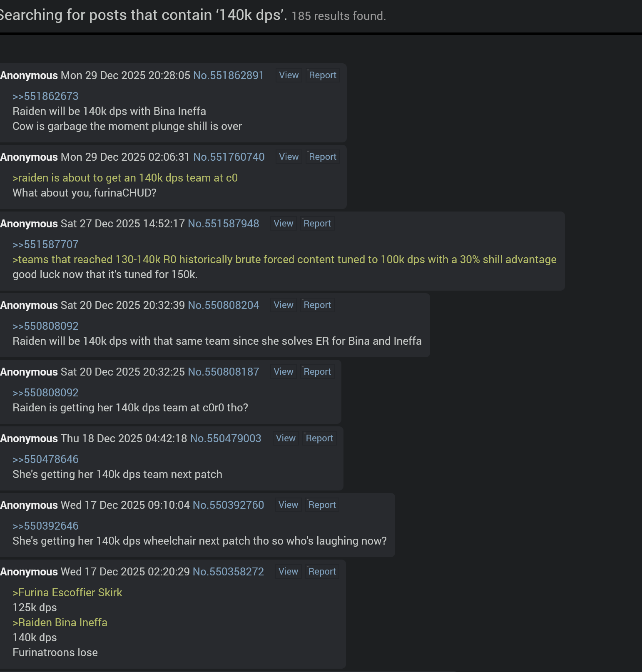Open post number No.550392760
The image size is (642, 672).
click(x=229, y=505)
